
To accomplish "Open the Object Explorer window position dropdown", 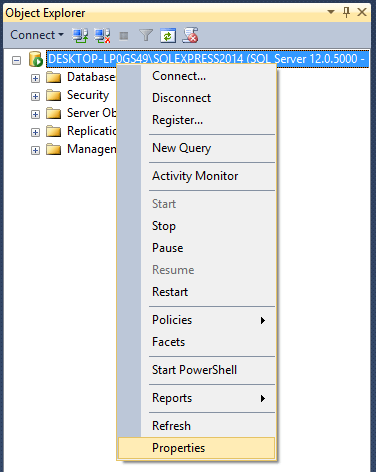I will (x=331, y=12).
